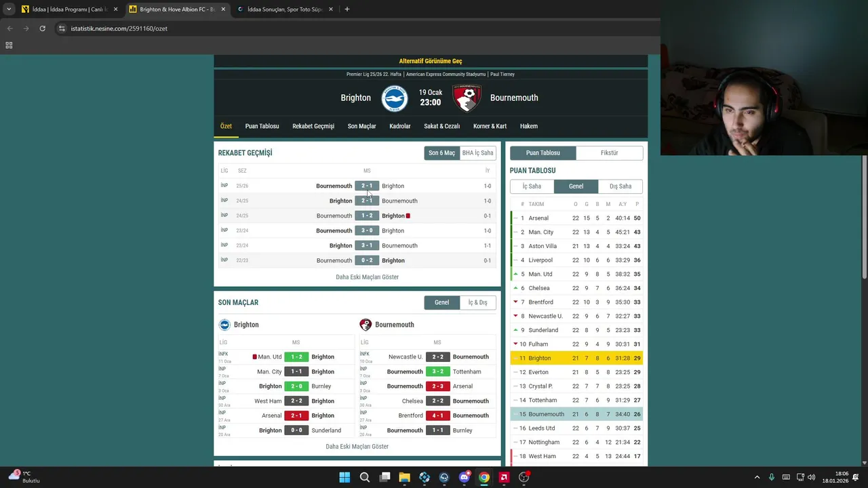Close the Brighton & Hove Albion tab

[224, 9]
